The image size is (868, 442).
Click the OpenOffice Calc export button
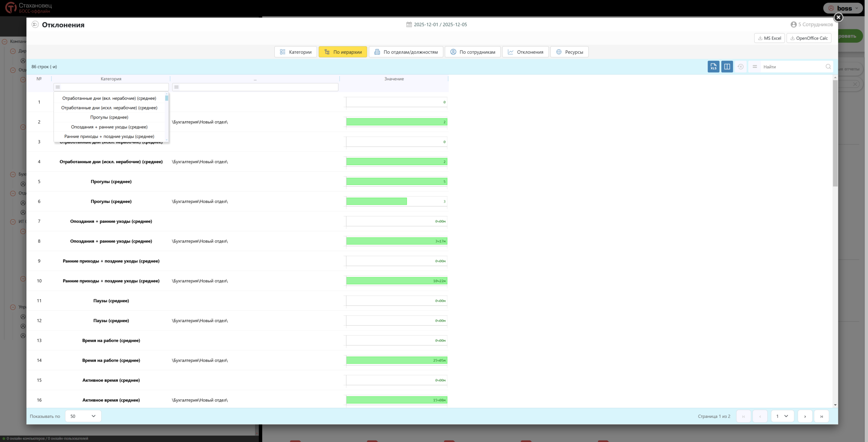pos(809,38)
